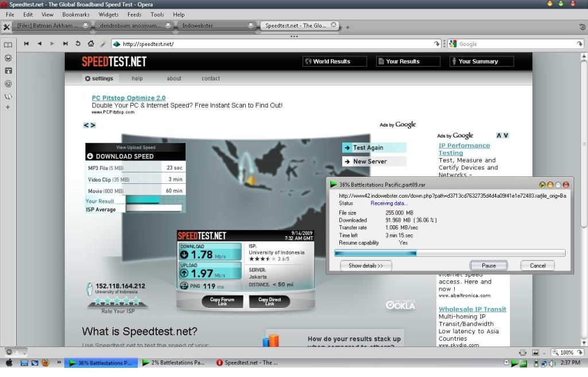Show the previous ad with the left angle arrow

pyautogui.click(x=86, y=125)
